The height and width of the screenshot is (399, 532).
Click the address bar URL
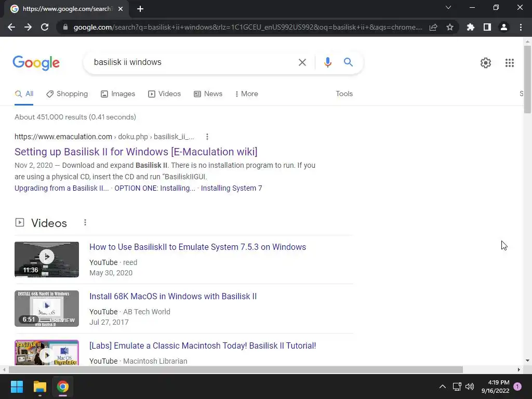point(248,27)
